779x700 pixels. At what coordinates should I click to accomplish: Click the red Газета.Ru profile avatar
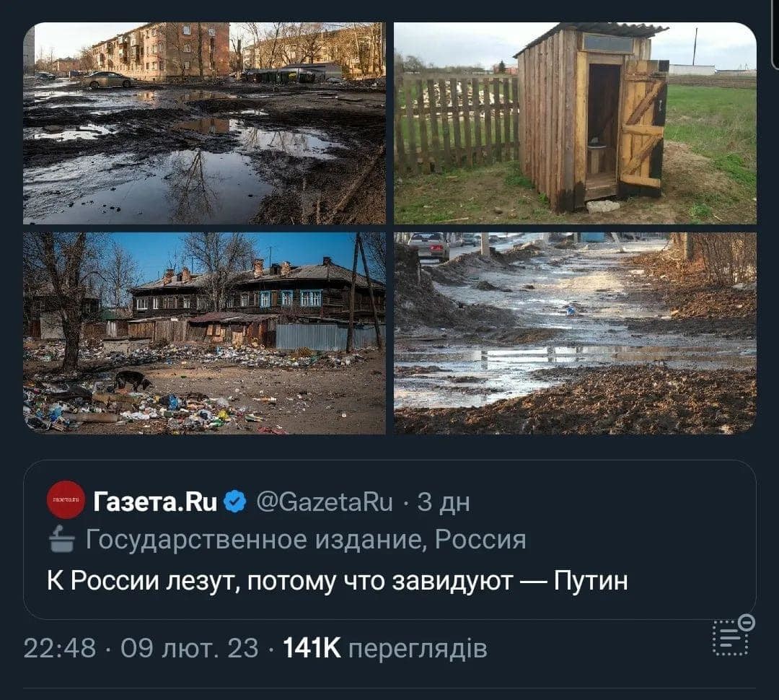(x=66, y=499)
